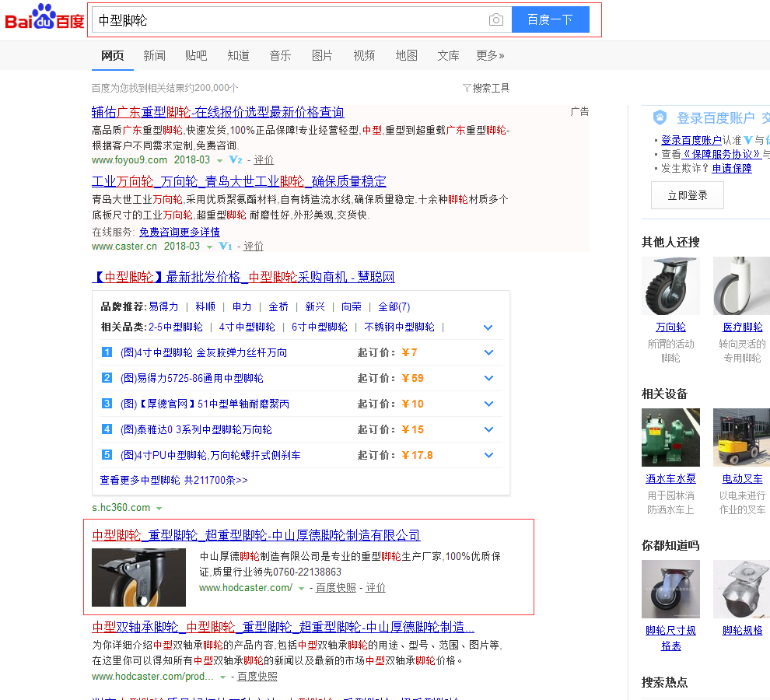
Task: Click the 立即登录 login button
Action: click(x=687, y=195)
